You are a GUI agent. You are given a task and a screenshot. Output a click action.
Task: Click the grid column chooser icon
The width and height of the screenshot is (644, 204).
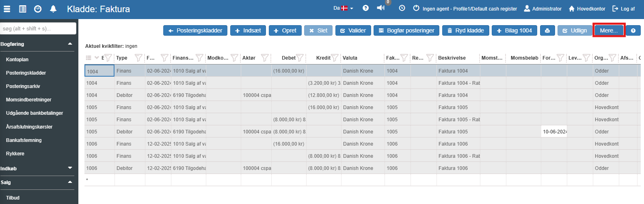click(89, 58)
